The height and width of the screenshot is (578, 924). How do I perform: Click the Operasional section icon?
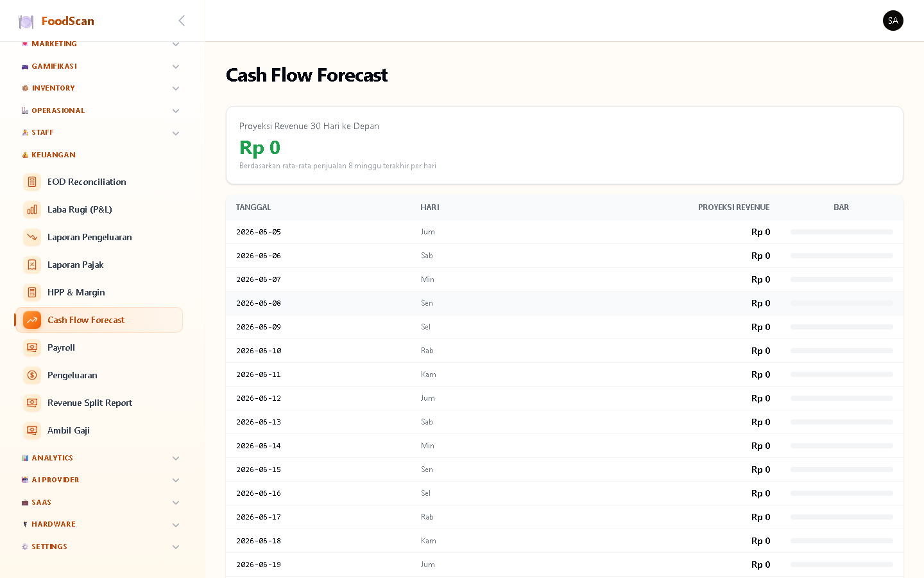point(25,110)
